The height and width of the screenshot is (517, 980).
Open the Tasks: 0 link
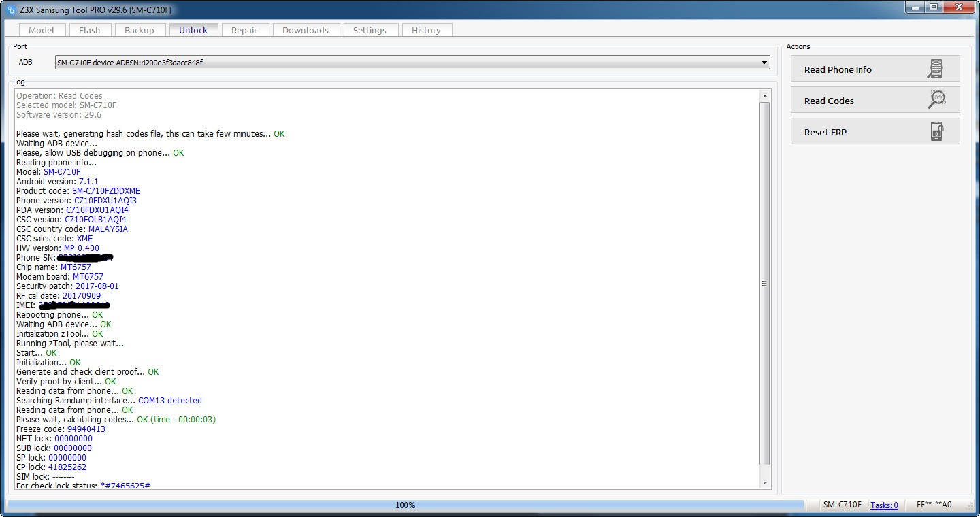[x=884, y=505]
